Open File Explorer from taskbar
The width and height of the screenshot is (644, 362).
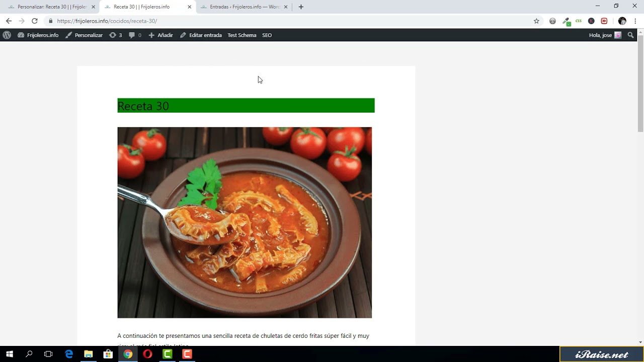pos(89,354)
